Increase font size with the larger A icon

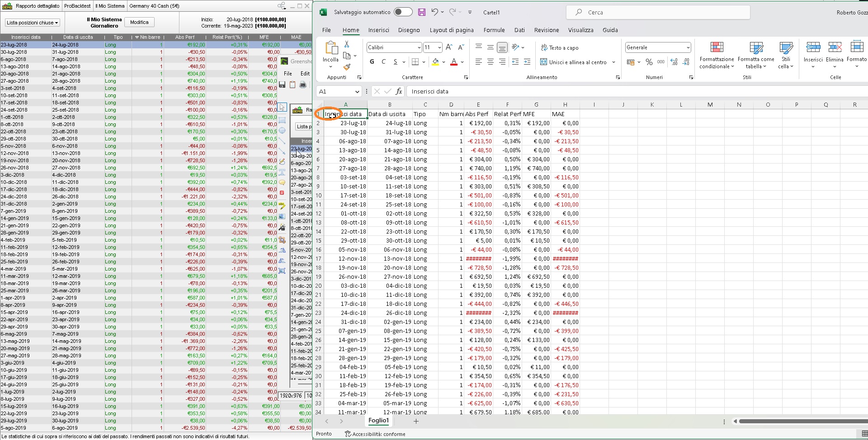(449, 47)
